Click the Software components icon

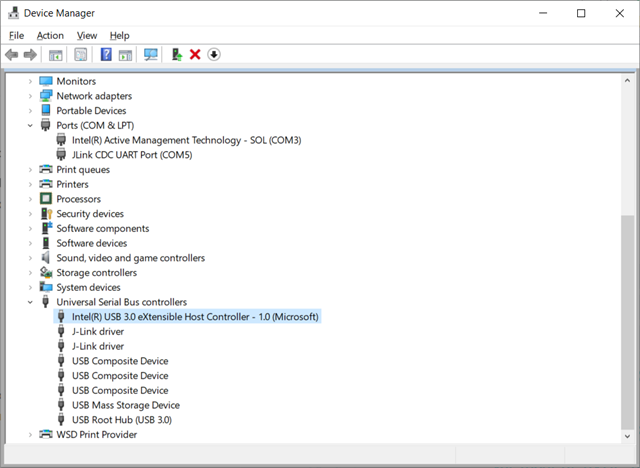[47, 228]
